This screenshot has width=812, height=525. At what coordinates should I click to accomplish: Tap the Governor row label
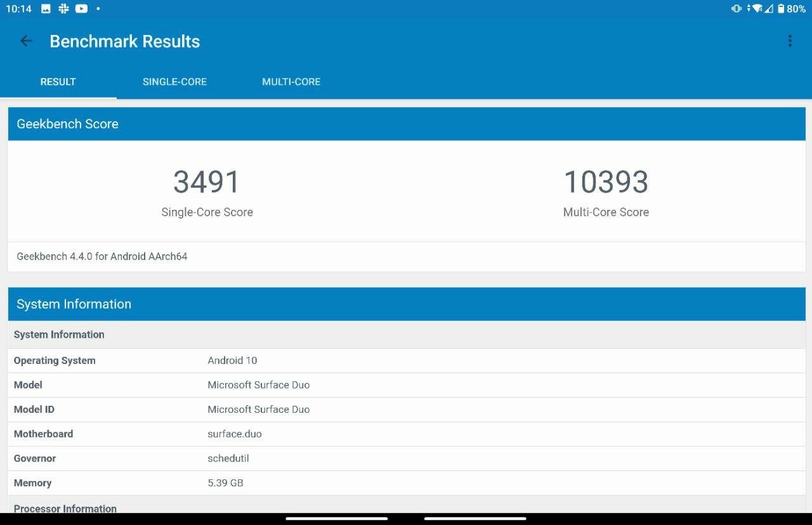click(x=35, y=458)
